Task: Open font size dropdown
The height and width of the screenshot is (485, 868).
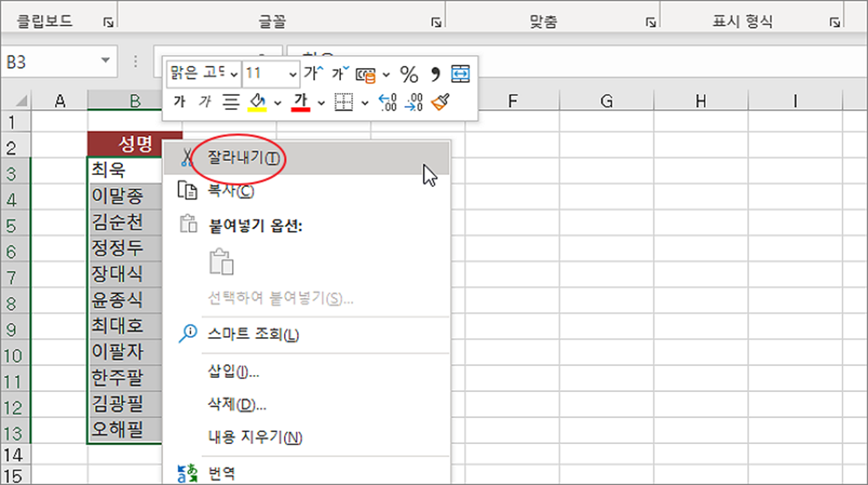Action: click(x=292, y=74)
